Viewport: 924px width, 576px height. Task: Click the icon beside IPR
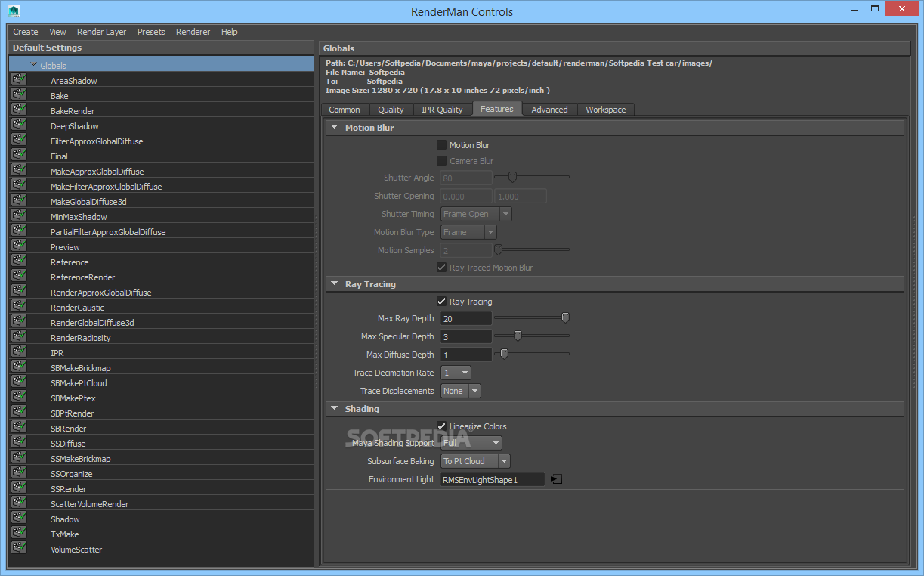pyautogui.click(x=19, y=351)
